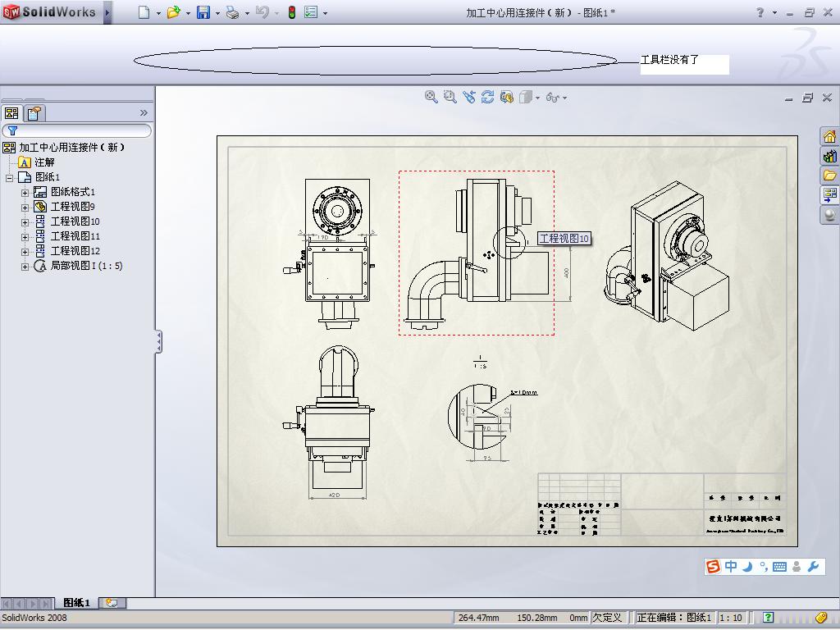Click the sheet scale 1 : 10 in status bar
This screenshot has width=840, height=630.
point(731,618)
